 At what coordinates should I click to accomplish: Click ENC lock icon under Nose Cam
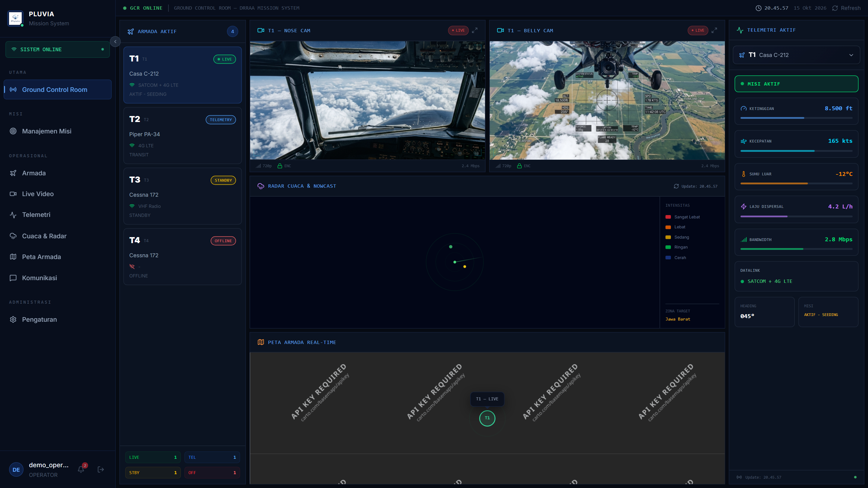click(x=280, y=166)
